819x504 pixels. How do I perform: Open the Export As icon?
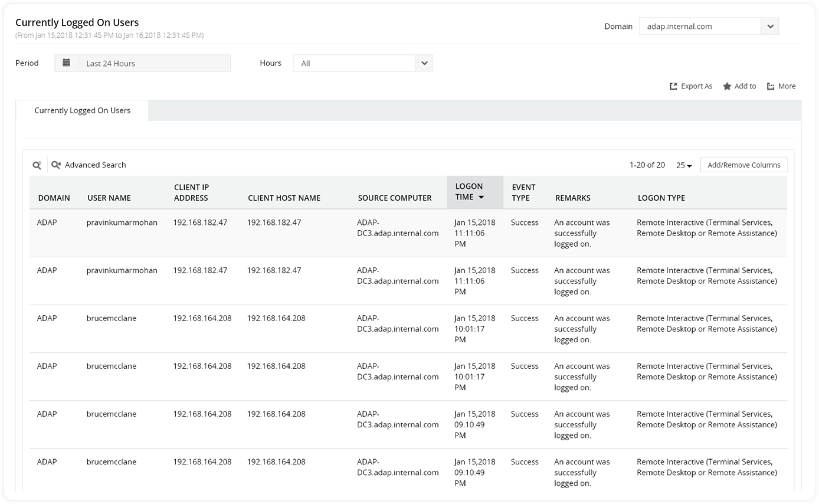coord(673,86)
